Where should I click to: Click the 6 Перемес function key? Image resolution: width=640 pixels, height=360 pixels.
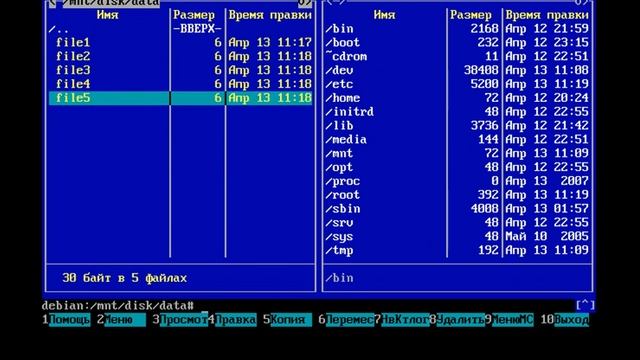tap(346, 320)
